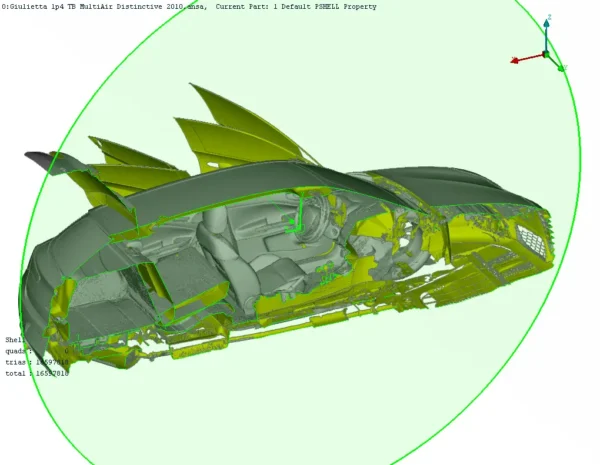Click the green Y axis arrow of triad
The width and height of the screenshot is (600, 465).
(556, 62)
